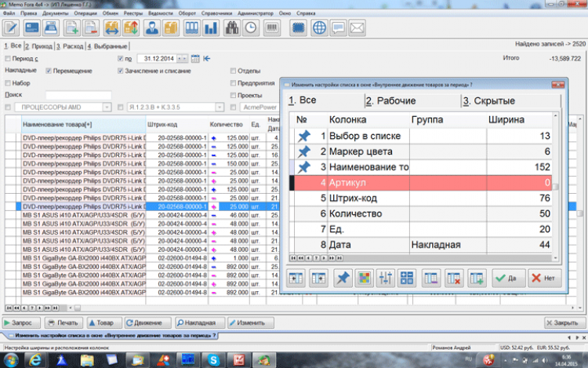Viewport: 588px width, 368px height.
Task: Switch to '2. Рабочие' tab in dialog
Action: click(x=390, y=100)
